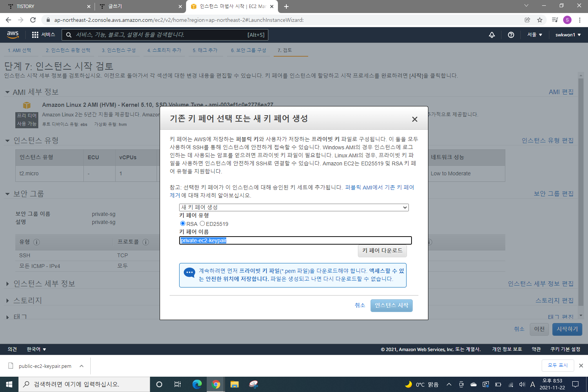
Task: Bookmark this page with the star icon
Action: click(x=540, y=20)
